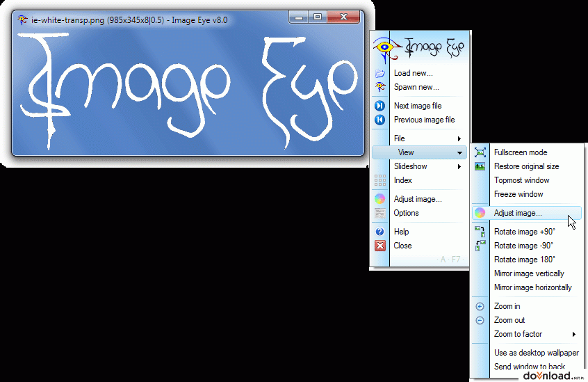588x382 pixels.
Task: Click the Zoom out minus icon
Action: (x=480, y=321)
